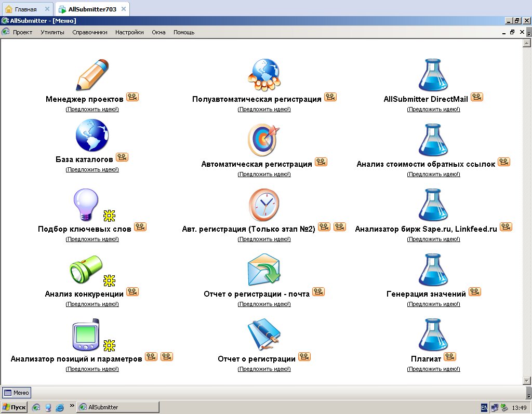Click yellow gear badge near flashlight icon

pyautogui.click(x=109, y=281)
